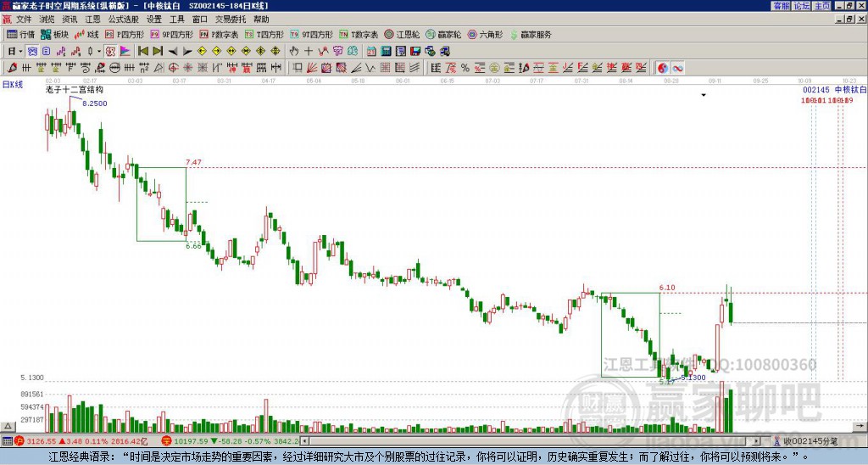This screenshot has width=868, height=465.
Task: Toggle the T数字表 number table
Action: [x=359, y=35]
